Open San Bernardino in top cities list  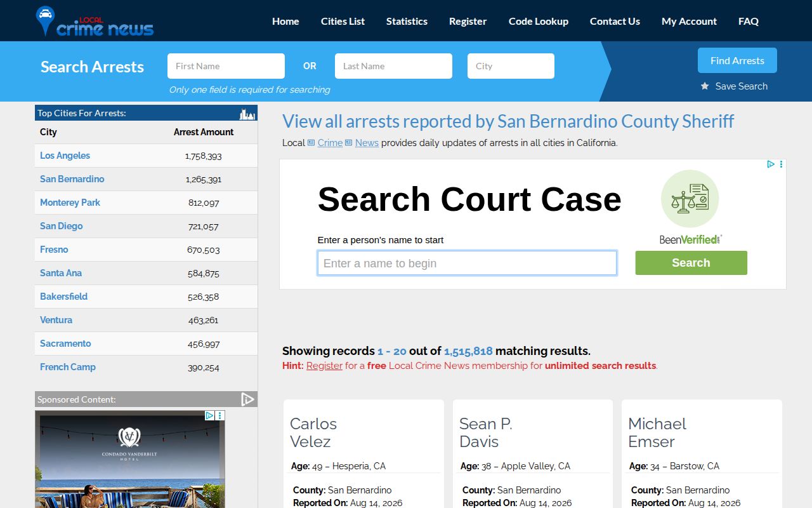click(72, 179)
